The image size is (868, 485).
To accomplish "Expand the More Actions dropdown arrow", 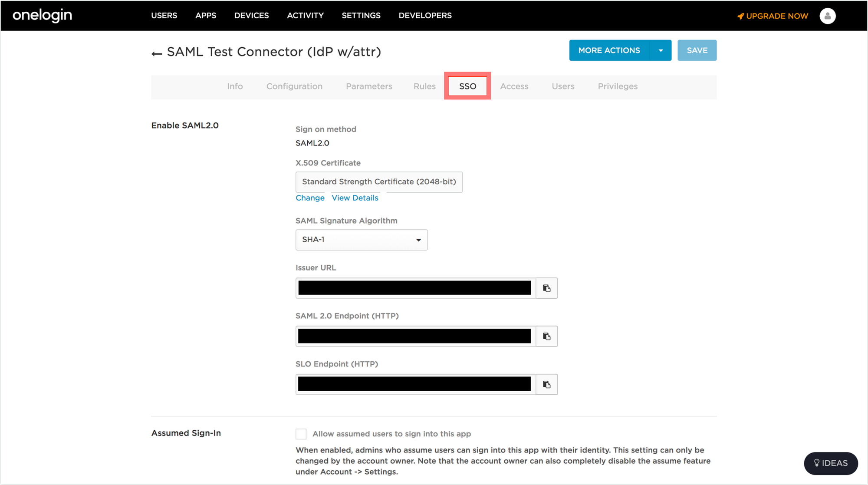I will 661,50.
